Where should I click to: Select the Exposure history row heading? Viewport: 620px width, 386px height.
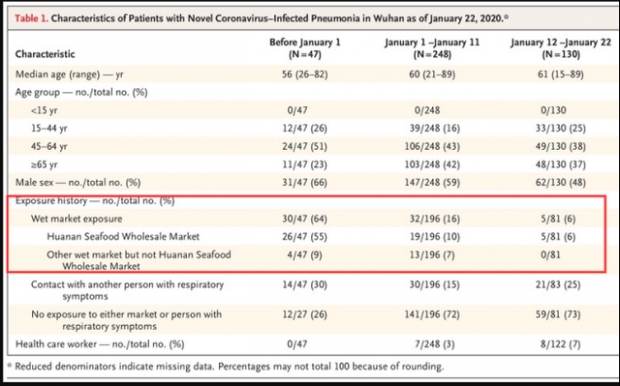[95, 201]
